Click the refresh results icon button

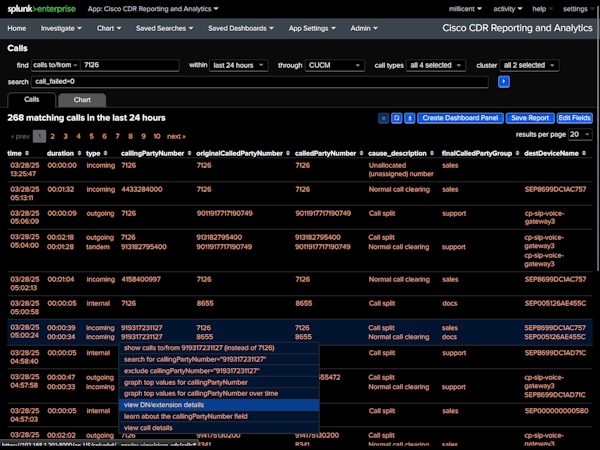point(396,118)
